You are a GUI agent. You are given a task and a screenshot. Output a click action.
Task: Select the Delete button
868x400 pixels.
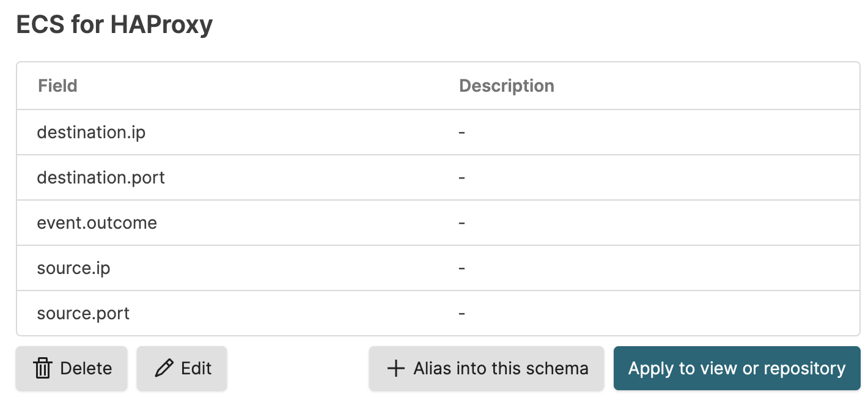72,368
